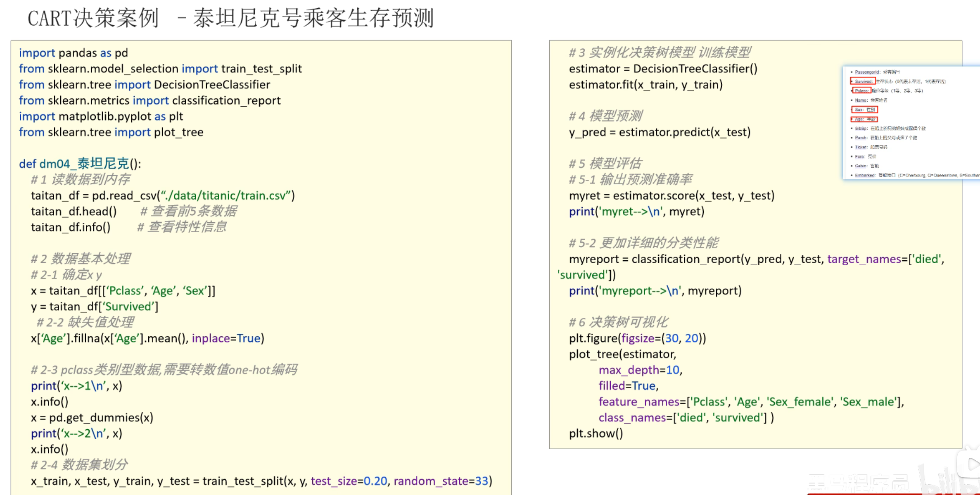
Task: Click the red-boxed Pclass entry in thumbnail
Action: 861,90
